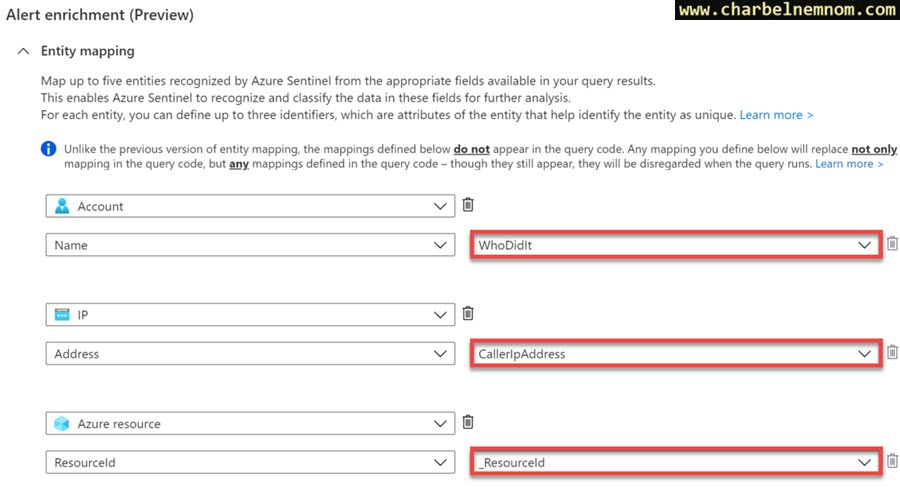Click the IP entity icon
The height and width of the screenshot is (490, 900).
click(62, 314)
